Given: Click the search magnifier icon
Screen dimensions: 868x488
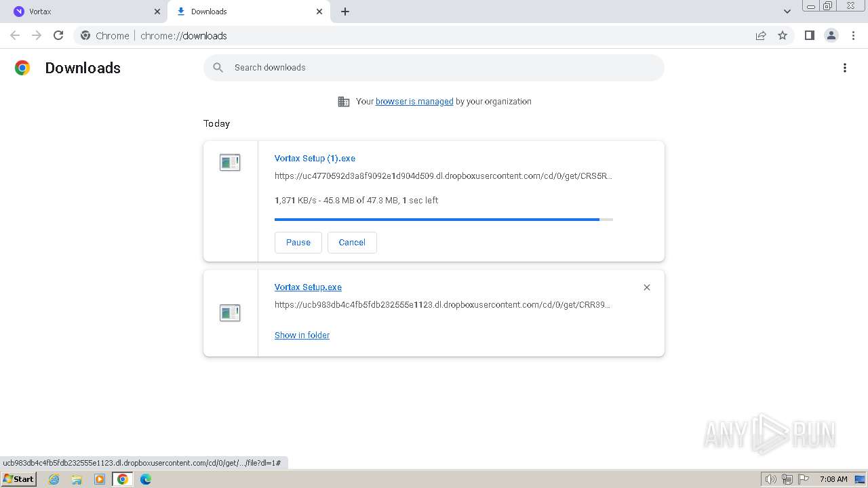Looking at the screenshot, I should [218, 68].
